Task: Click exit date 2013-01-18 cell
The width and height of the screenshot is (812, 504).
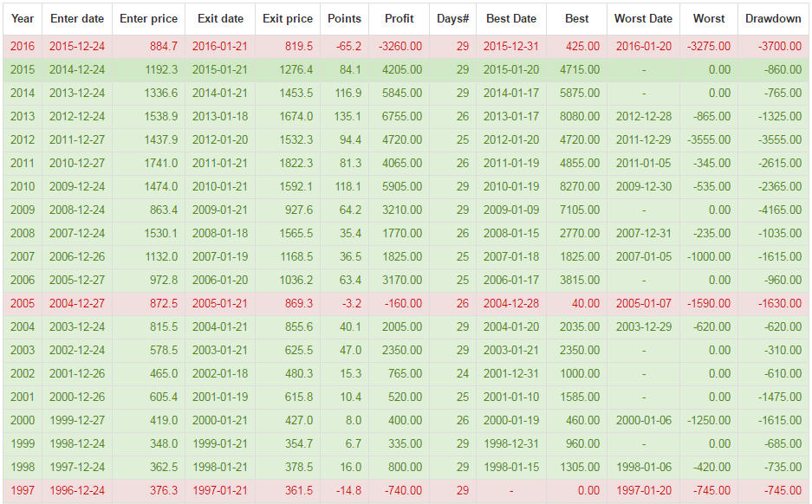Action: [x=220, y=116]
